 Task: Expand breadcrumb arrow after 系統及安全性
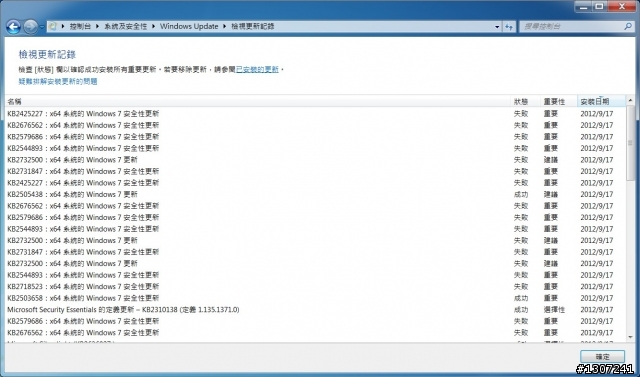coord(153,27)
